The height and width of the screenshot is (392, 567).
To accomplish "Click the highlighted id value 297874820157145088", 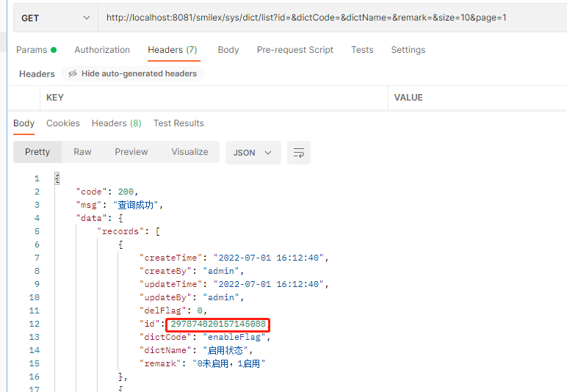I will 218,324.
